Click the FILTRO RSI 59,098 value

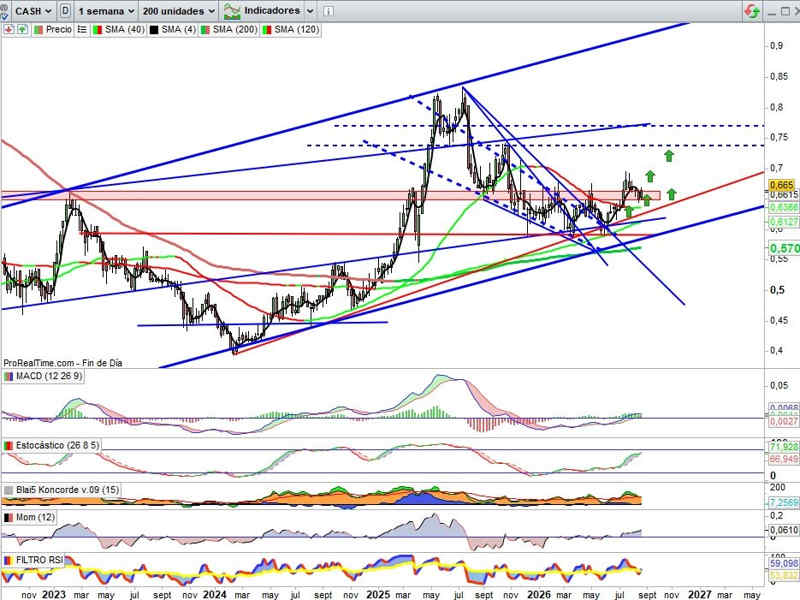[x=784, y=563]
